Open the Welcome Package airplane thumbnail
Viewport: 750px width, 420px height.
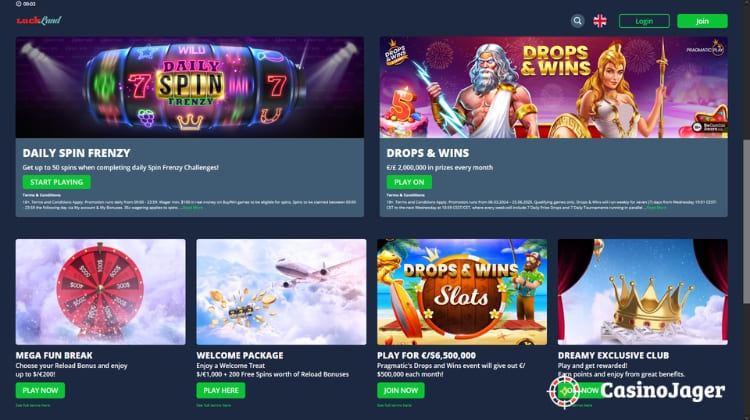click(x=281, y=292)
